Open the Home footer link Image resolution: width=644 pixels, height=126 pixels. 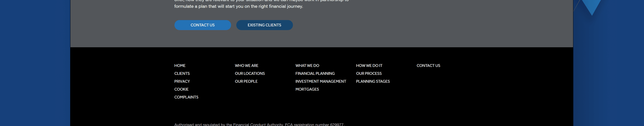coord(180,66)
